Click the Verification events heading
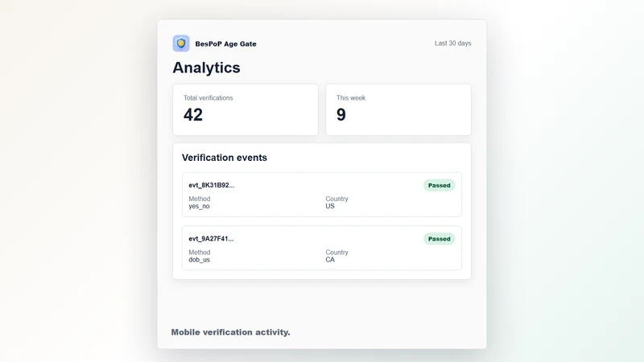The height and width of the screenshot is (362, 644). [x=225, y=158]
